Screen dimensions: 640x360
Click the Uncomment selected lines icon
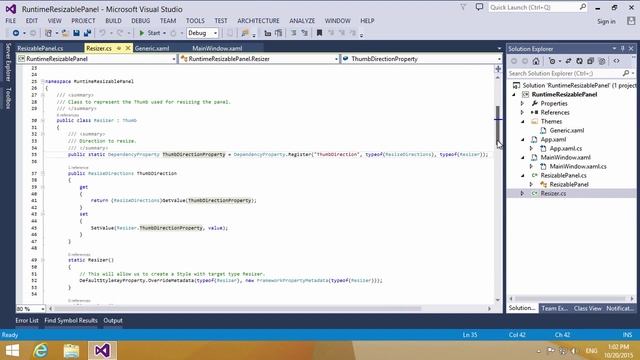pyautogui.click(x=278, y=33)
